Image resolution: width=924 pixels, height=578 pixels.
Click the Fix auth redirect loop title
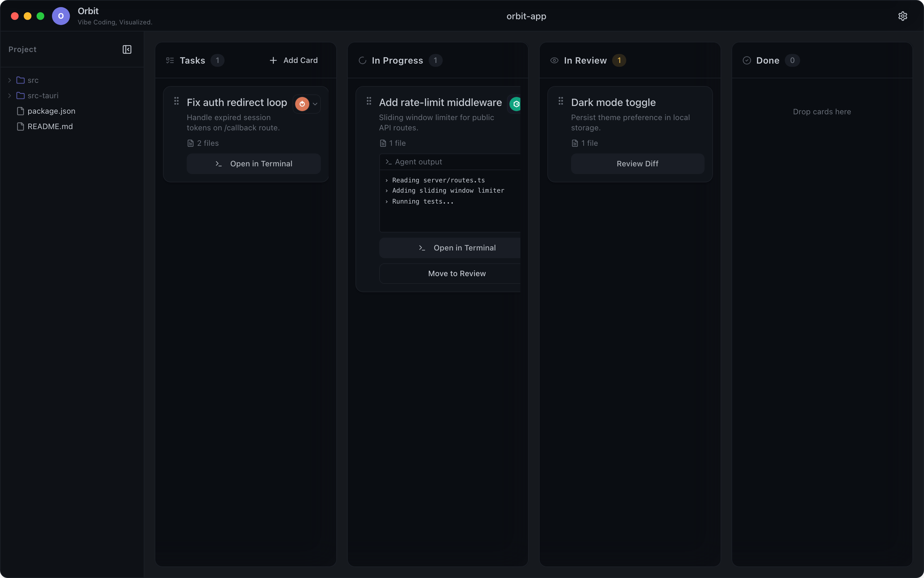[237, 102]
